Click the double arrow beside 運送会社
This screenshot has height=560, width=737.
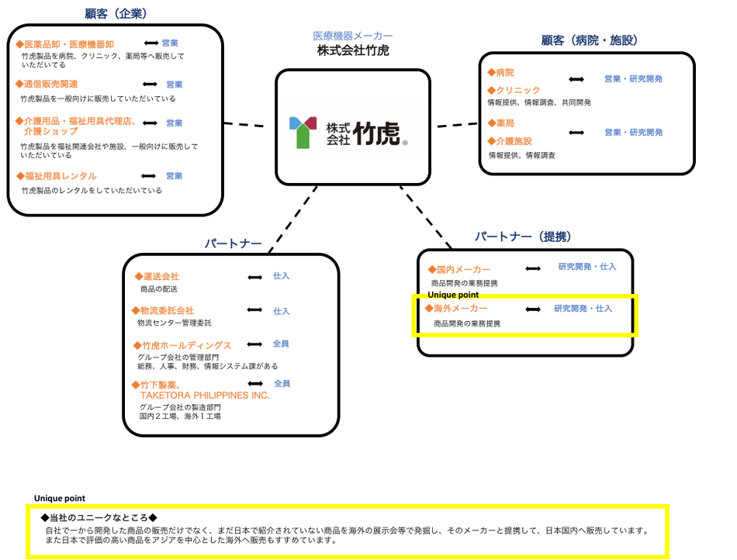pyautogui.click(x=254, y=278)
